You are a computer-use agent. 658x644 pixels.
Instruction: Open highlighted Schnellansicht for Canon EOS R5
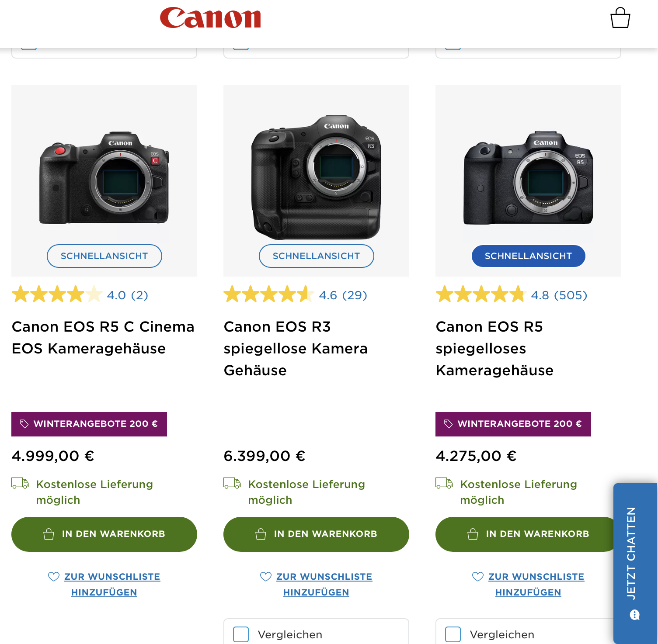click(529, 256)
